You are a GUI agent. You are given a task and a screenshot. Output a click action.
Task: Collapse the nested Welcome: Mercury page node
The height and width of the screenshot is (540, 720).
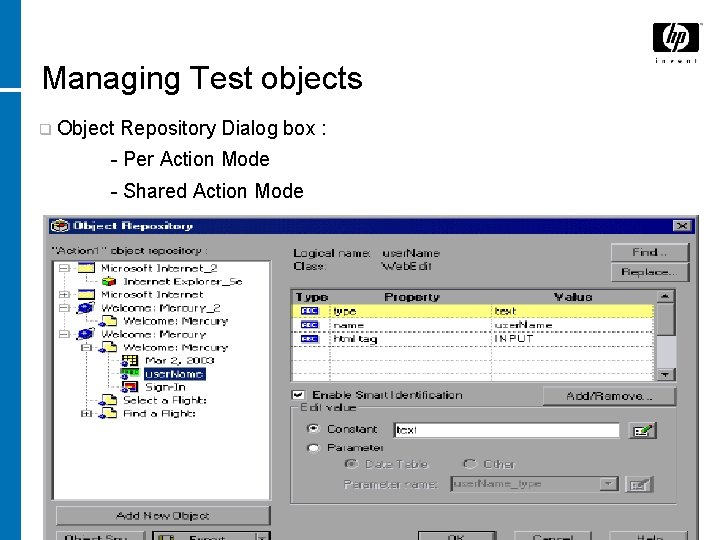pyautogui.click(x=86, y=348)
